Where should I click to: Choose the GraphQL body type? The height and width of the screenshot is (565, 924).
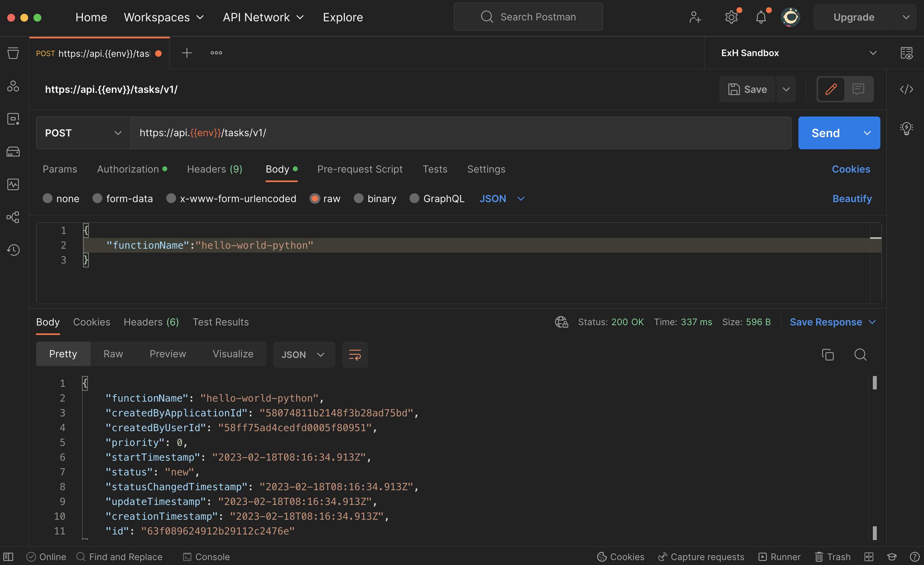point(414,199)
